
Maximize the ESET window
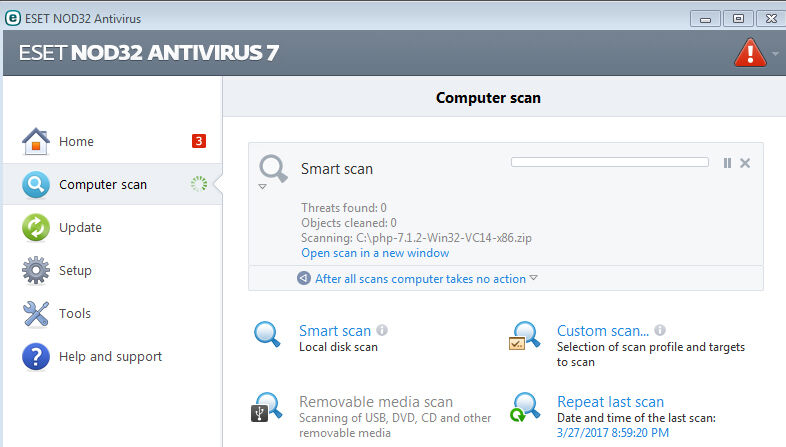[738, 19]
